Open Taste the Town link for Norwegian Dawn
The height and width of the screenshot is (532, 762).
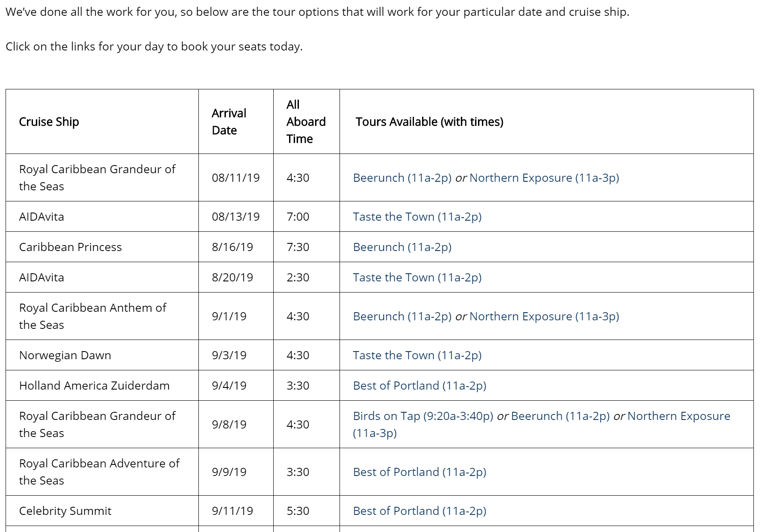[x=417, y=355]
